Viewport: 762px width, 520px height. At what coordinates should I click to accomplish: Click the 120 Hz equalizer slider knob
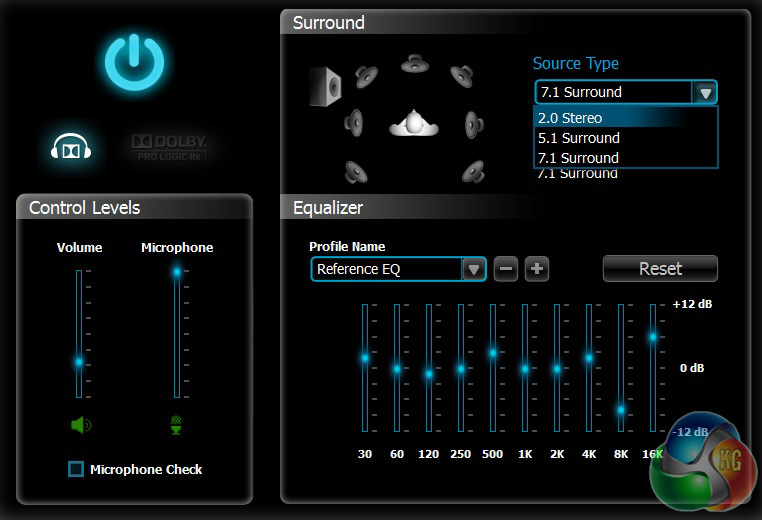tap(429, 374)
